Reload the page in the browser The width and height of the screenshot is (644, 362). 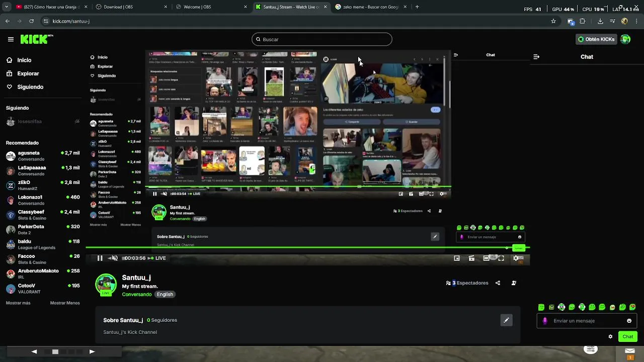31,21
